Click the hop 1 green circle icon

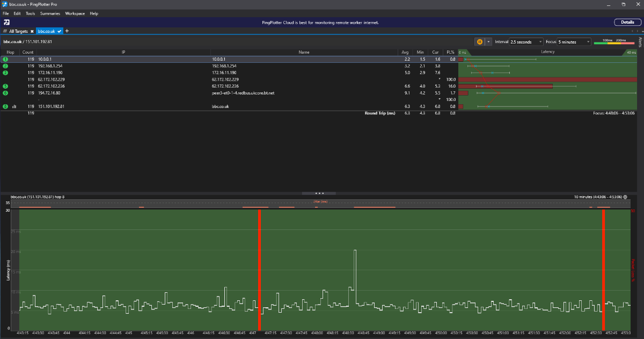(x=5, y=59)
